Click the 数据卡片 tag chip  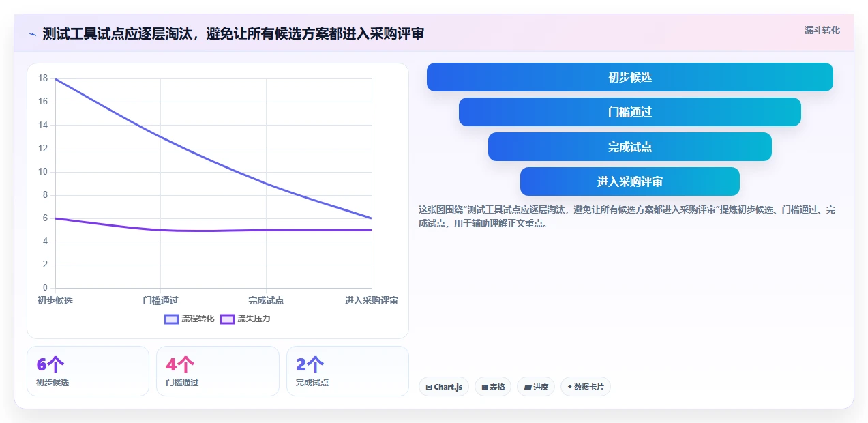tap(585, 387)
